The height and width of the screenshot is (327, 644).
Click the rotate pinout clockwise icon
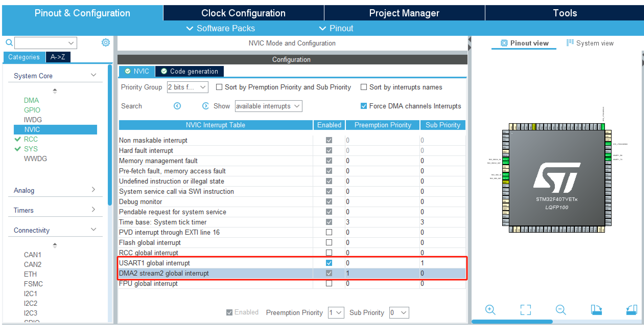point(596,310)
